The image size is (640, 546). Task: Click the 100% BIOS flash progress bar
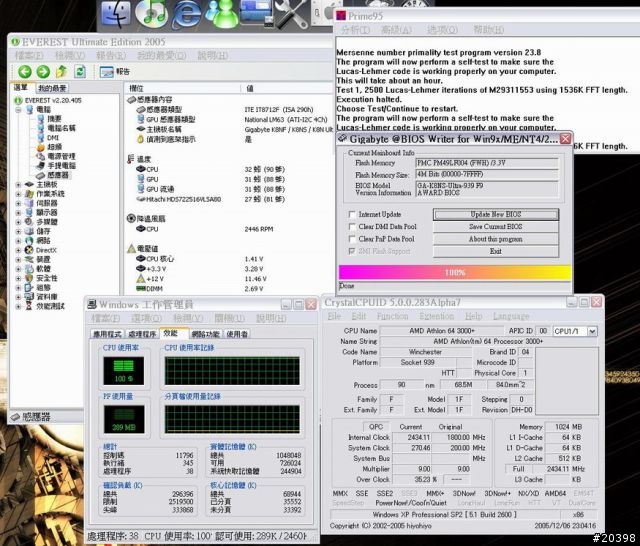coord(455,272)
